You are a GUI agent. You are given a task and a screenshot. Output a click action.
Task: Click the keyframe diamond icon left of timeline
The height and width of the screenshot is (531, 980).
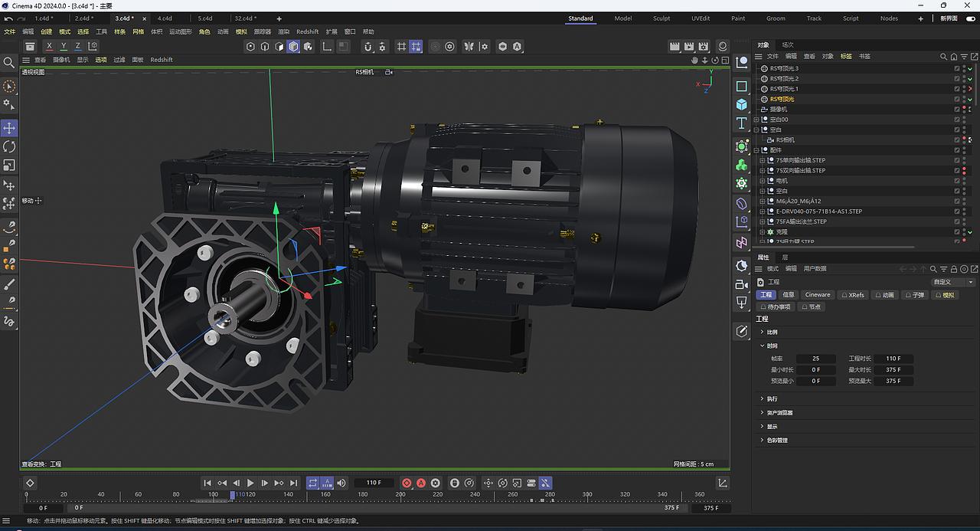tap(30, 483)
